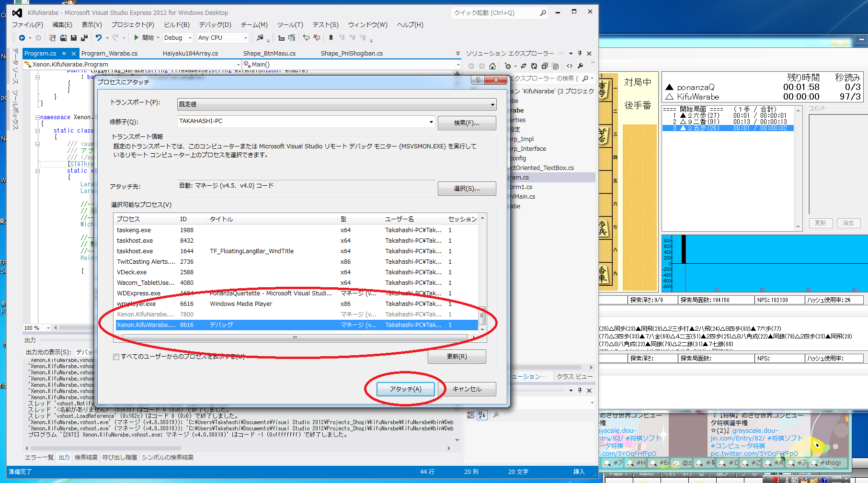Click the Solution Explorer properties wrench icon
The width and height of the screenshot is (868, 483).
[x=580, y=66]
